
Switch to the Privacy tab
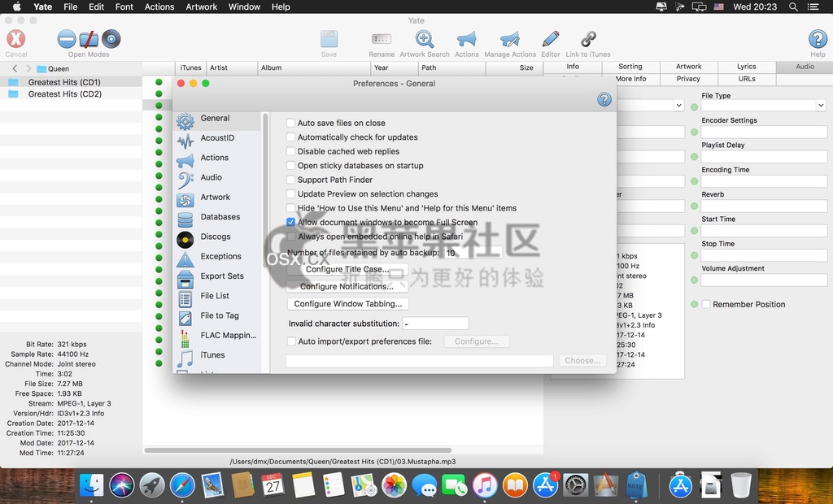(688, 79)
